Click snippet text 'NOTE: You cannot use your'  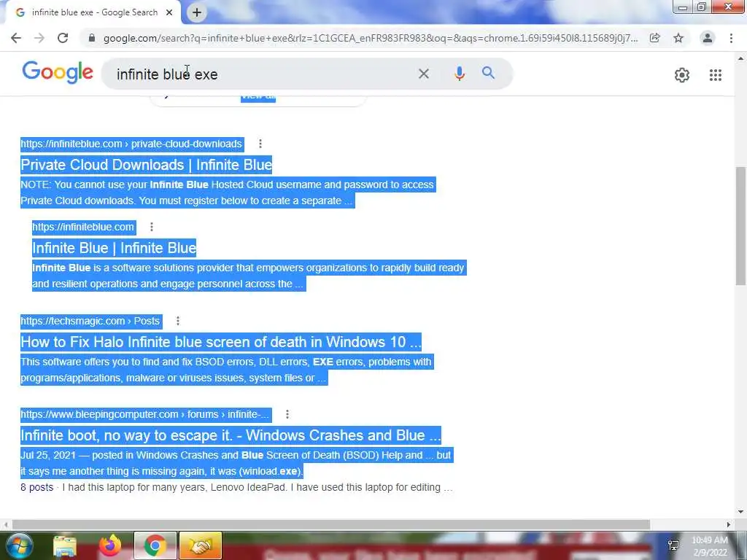pos(84,184)
